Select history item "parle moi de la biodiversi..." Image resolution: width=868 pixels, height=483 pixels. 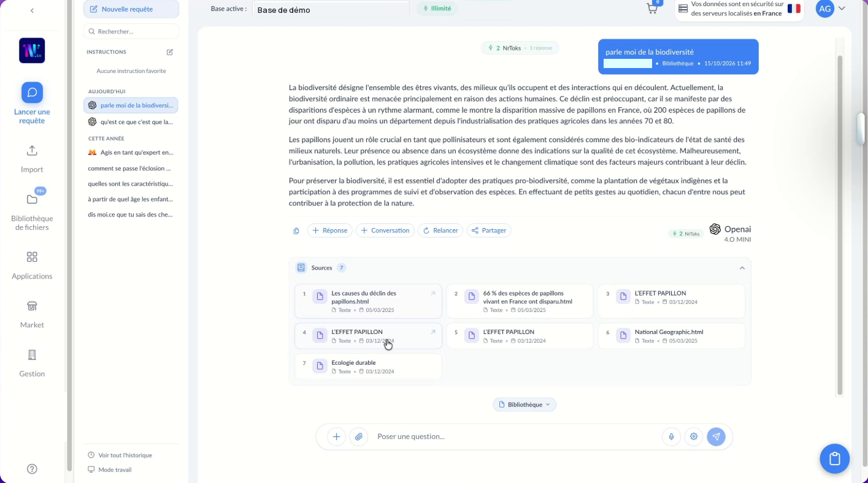coord(131,105)
